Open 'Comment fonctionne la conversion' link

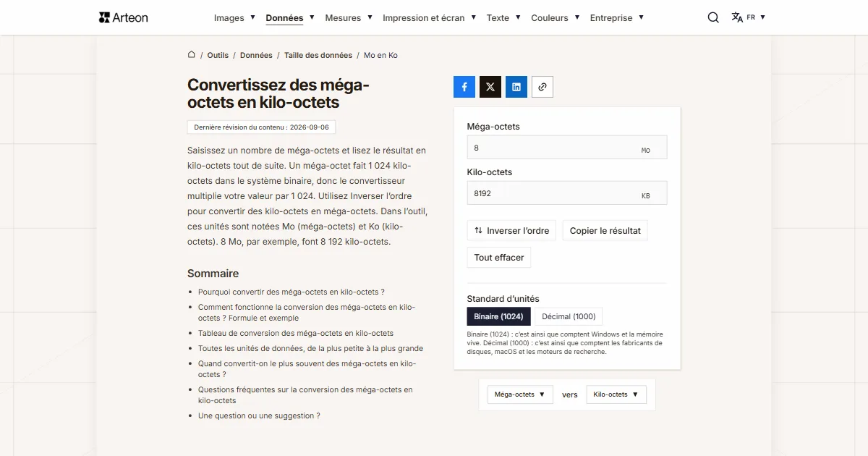coord(307,313)
